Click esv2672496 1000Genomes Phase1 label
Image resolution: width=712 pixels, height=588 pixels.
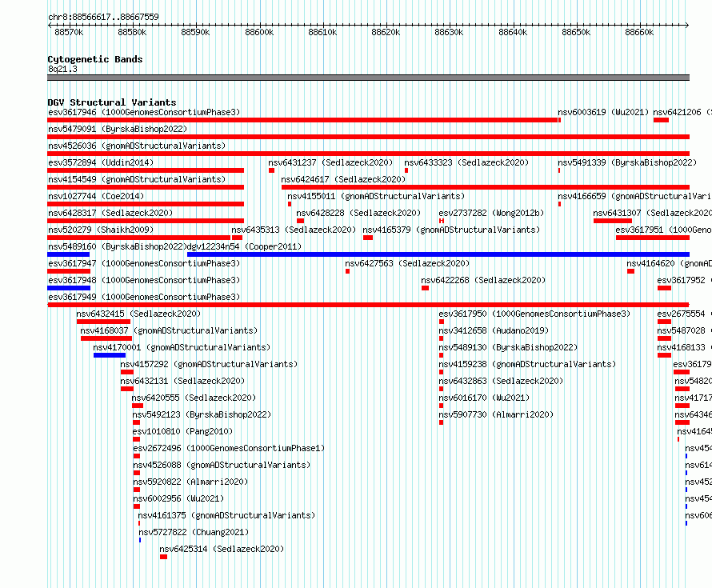pos(230,448)
